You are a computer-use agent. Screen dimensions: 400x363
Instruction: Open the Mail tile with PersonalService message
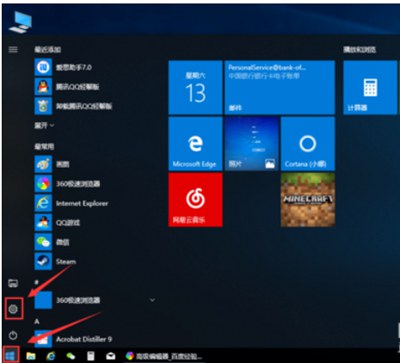coord(280,87)
